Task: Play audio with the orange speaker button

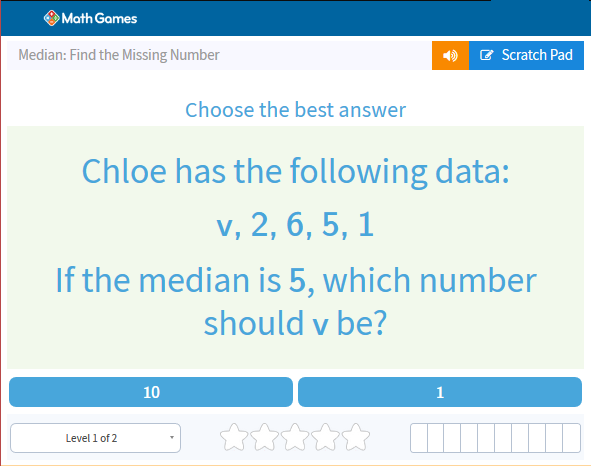Action: (x=450, y=55)
